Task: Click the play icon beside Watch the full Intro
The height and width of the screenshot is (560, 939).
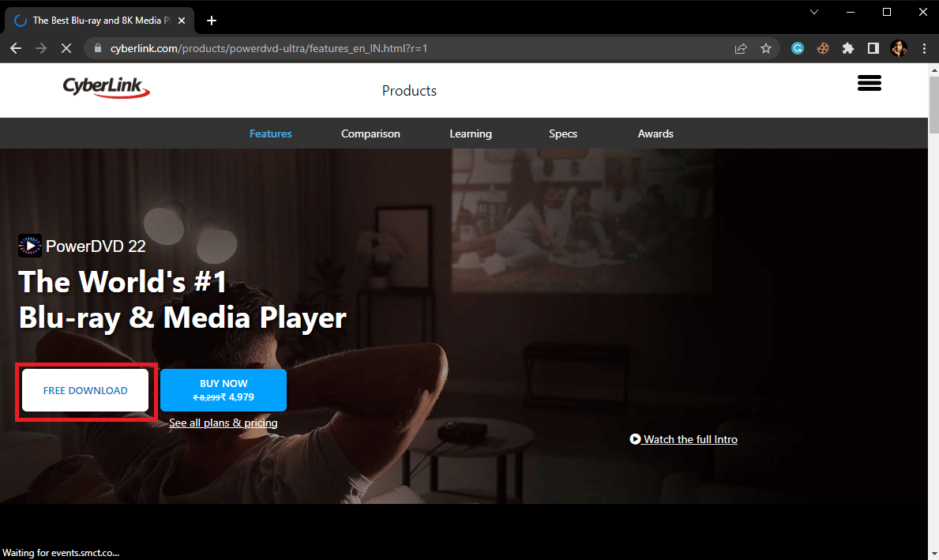Action: [636, 439]
